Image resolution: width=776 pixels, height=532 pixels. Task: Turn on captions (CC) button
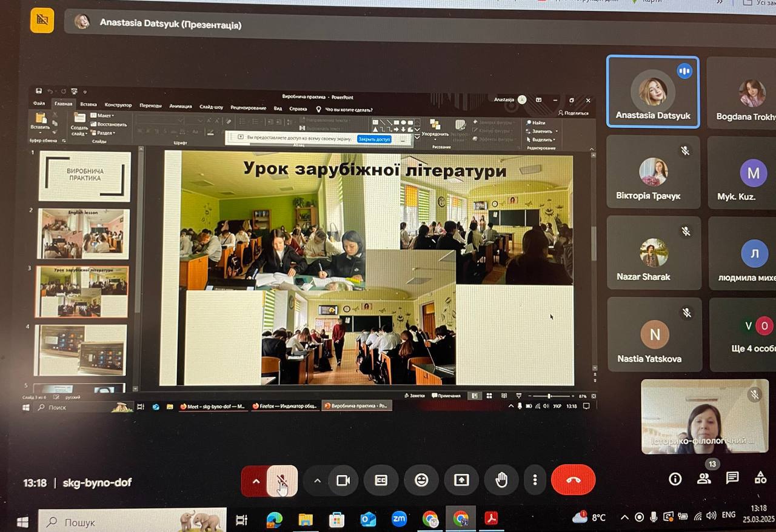tap(381, 480)
